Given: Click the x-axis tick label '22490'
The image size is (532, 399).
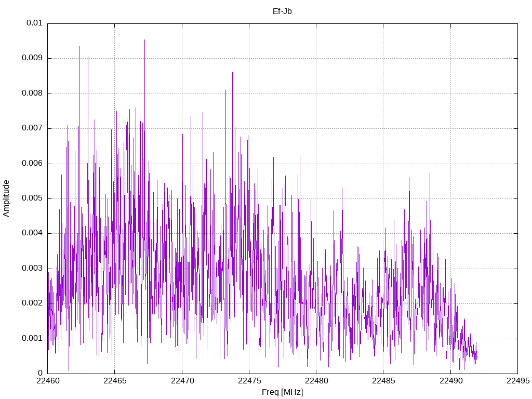Looking at the screenshot, I should tap(451, 381).
